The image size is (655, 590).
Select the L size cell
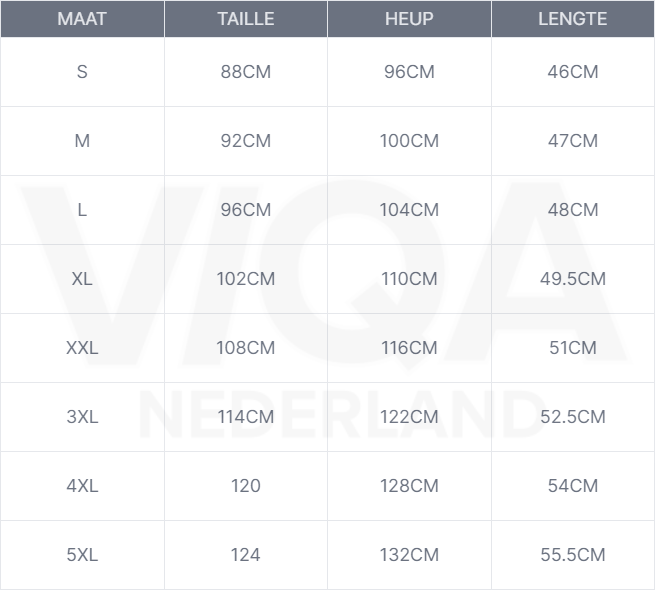point(82,210)
